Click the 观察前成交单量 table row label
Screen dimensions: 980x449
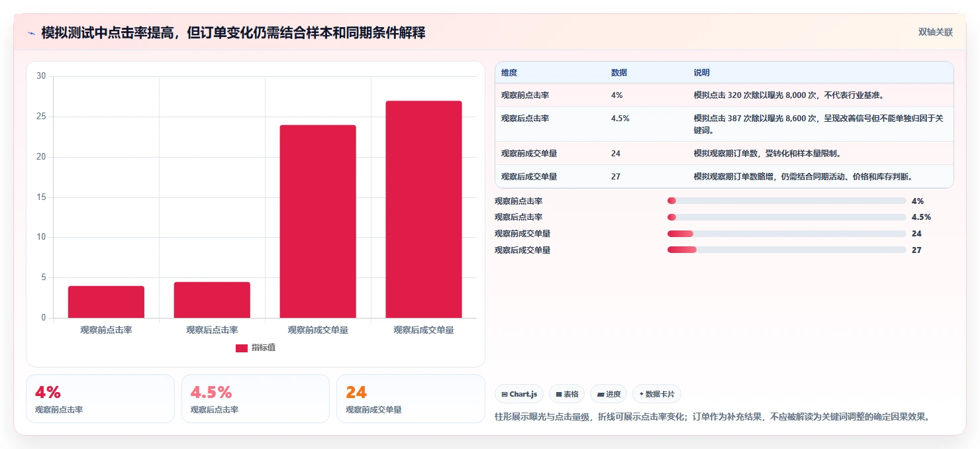tap(529, 154)
